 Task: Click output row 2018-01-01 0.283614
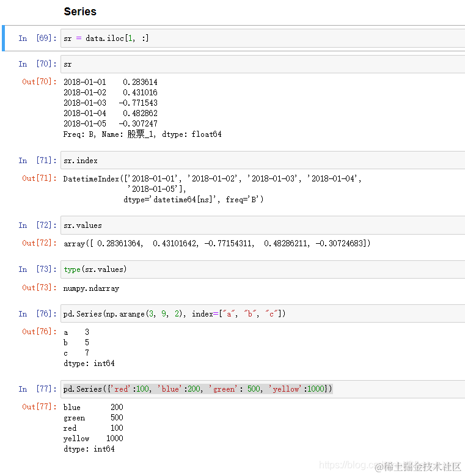[x=111, y=82]
